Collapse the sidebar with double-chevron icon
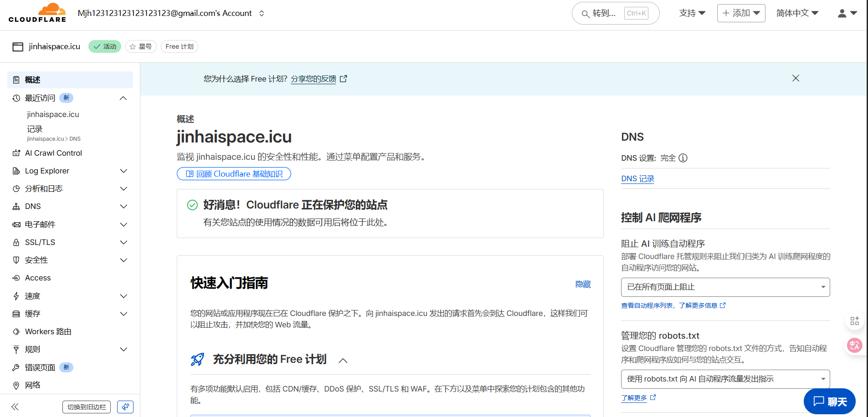868x417 pixels. pyautogui.click(x=15, y=407)
